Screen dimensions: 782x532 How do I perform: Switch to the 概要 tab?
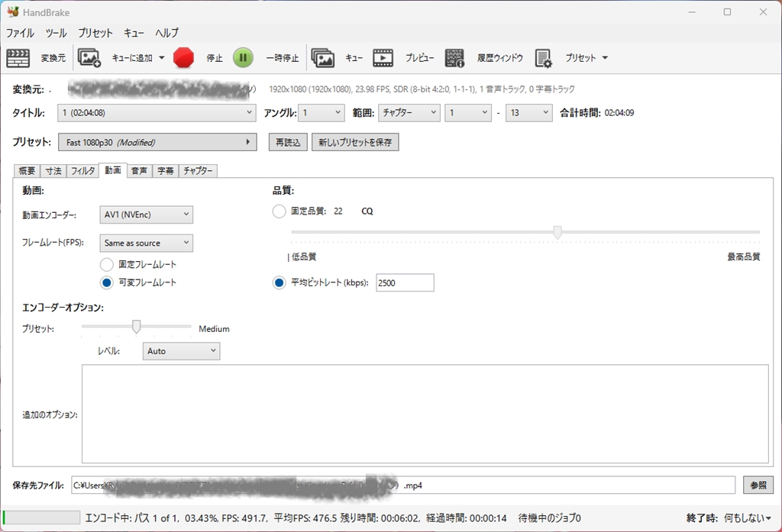pyautogui.click(x=27, y=171)
